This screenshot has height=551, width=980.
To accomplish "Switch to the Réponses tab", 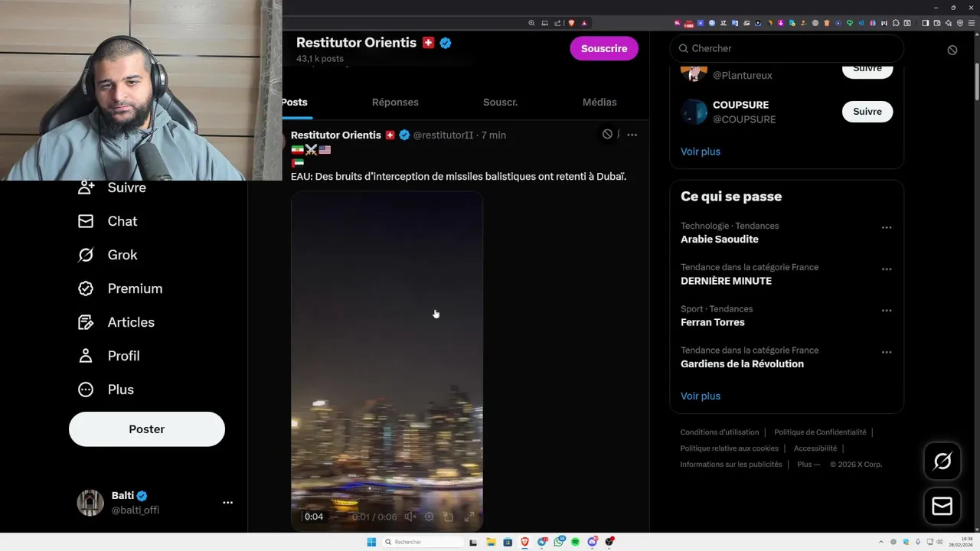I will pos(395,102).
